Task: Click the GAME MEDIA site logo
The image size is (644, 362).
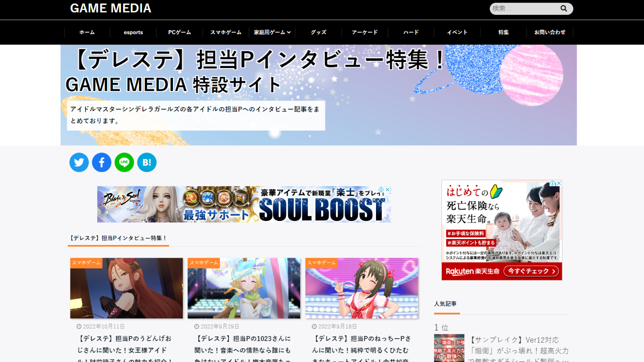Action: [x=111, y=8]
